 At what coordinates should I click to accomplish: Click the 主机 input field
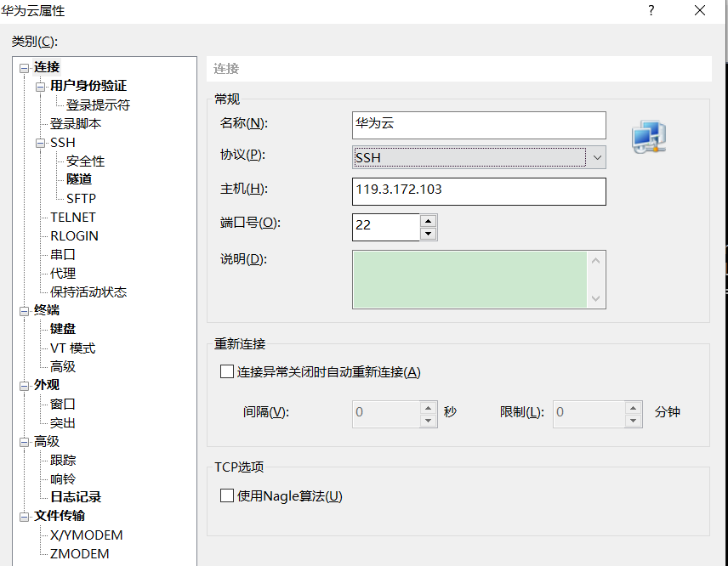point(479,191)
